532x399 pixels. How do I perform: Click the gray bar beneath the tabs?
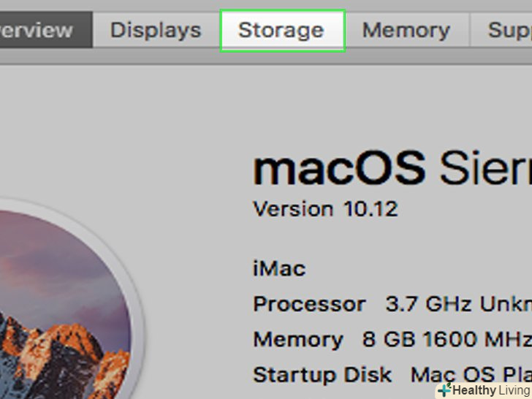(x=266, y=58)
